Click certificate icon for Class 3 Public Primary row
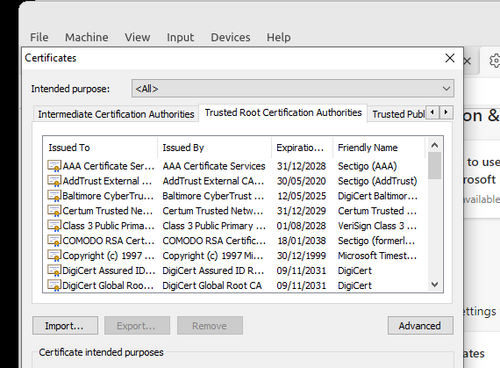Screen dimensions: 500x368 [x=54, y=226]
